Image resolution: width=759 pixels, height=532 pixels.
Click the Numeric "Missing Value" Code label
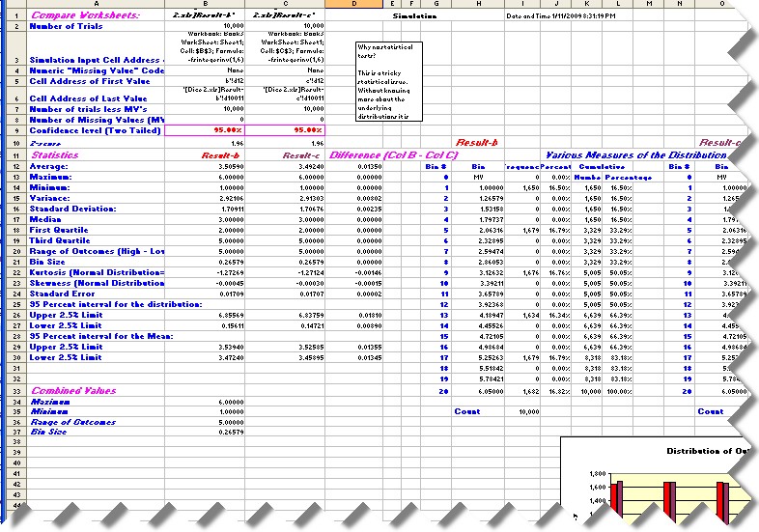coord(97,70)
